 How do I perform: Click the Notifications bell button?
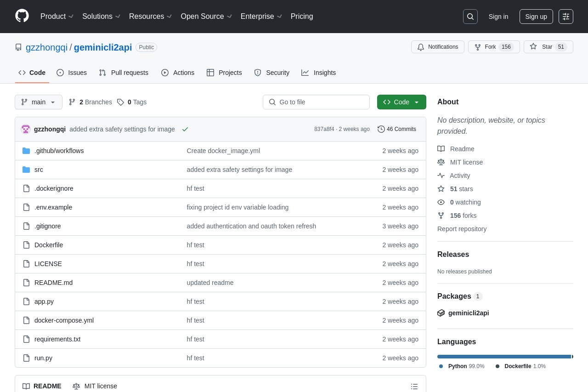438,47
